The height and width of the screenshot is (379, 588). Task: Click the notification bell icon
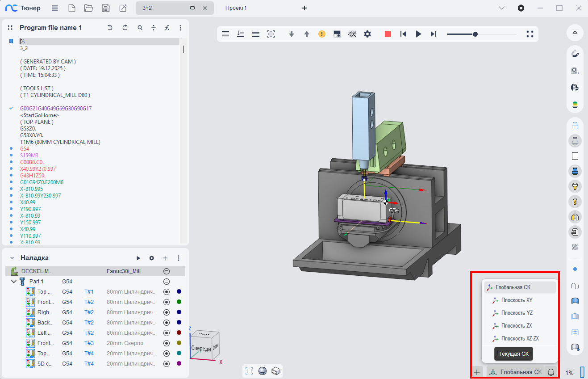coord(551,372)
